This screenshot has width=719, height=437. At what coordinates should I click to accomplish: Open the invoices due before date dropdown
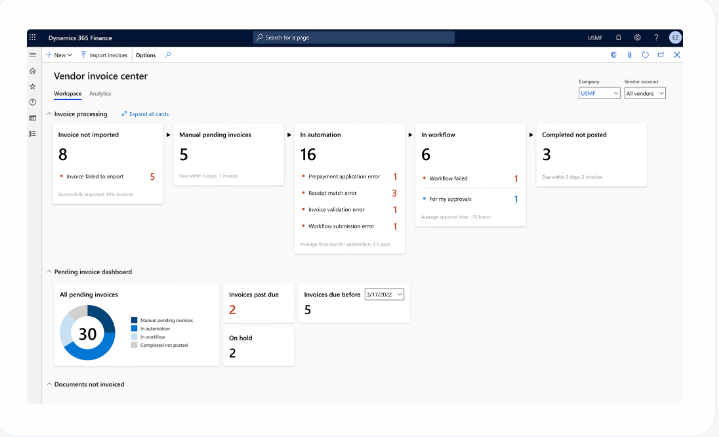[384, 294]
